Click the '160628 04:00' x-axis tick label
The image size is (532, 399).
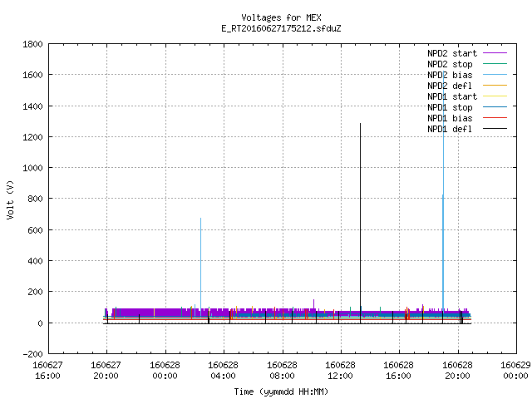pyautogui.click(x=224, y=371)
